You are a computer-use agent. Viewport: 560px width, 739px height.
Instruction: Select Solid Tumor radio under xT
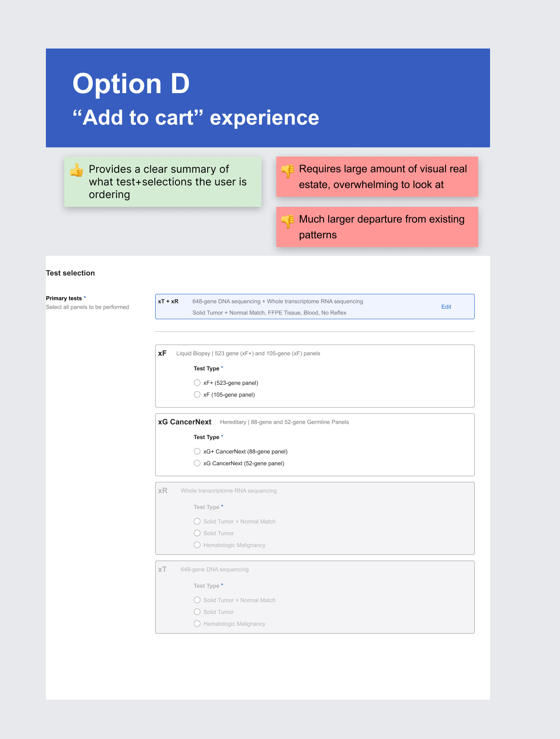197,612
